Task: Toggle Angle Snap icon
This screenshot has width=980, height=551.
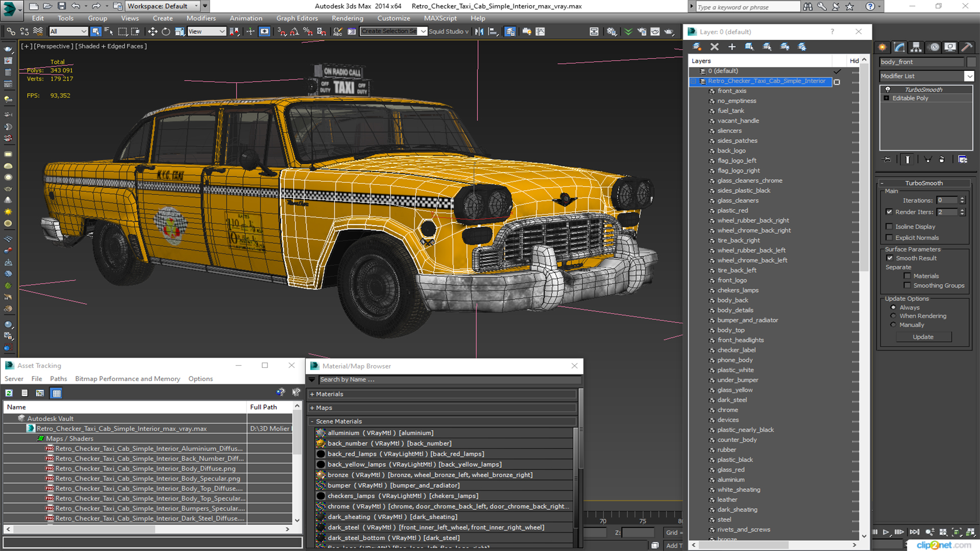Action: 295,32
